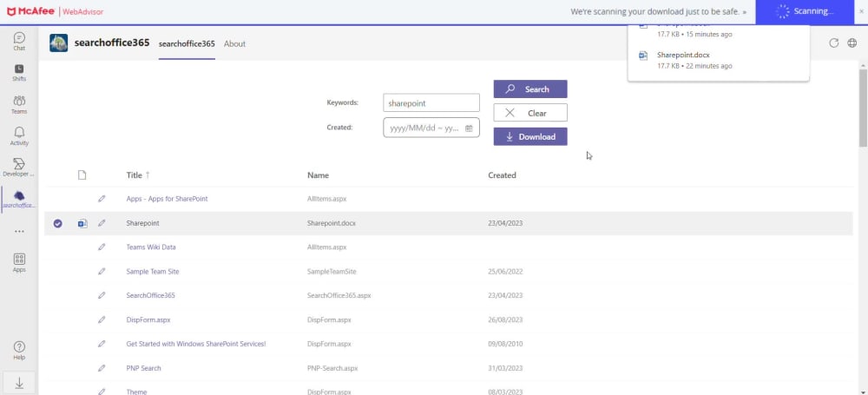
Task: Open the Shifts app
Action: (19, 73)
